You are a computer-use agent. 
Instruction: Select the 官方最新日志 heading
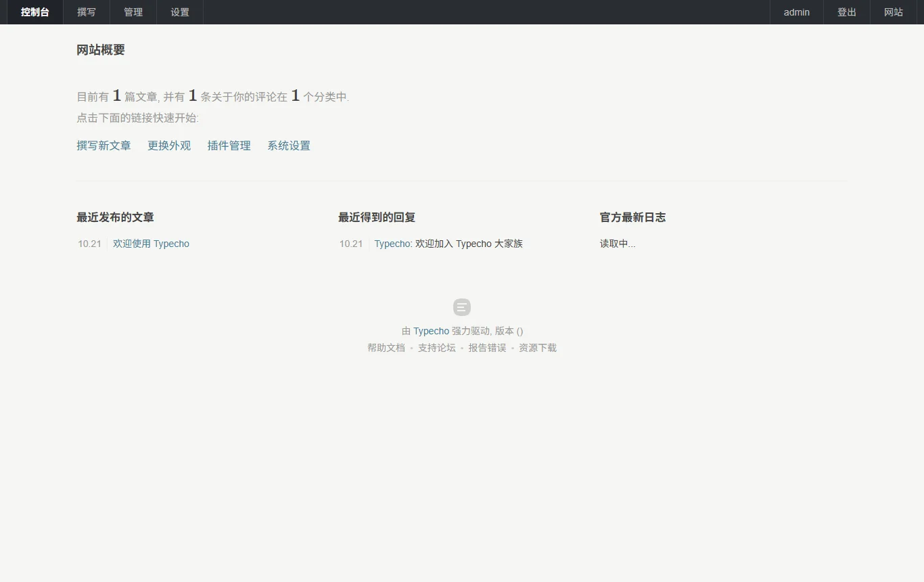tap(633, 217)
